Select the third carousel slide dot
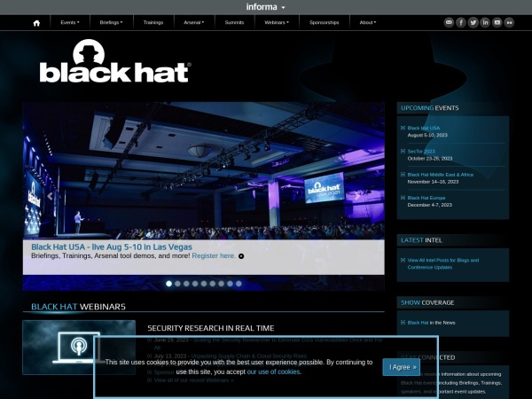 [x=186, y=284]
